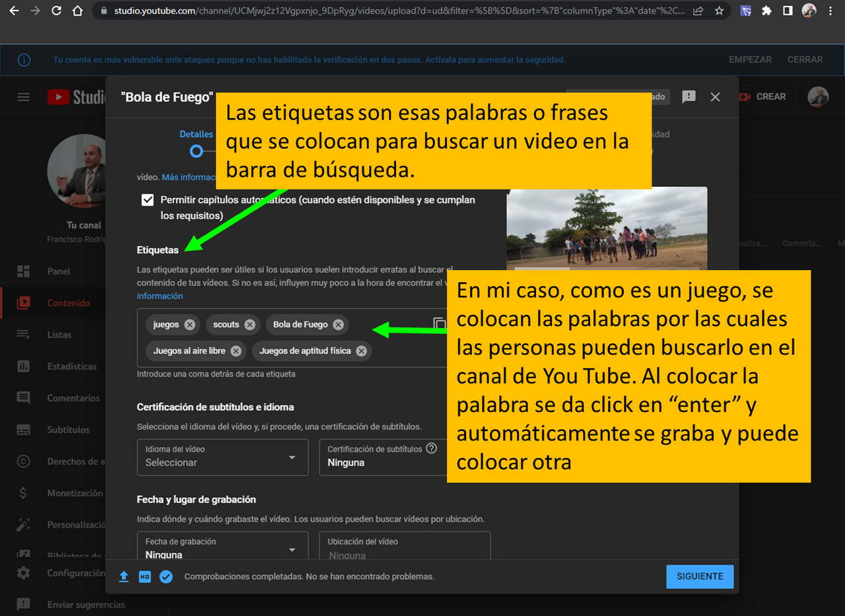Reload the page with refresh icon
The width and height of the screenshot is (845, 616).
56,11
